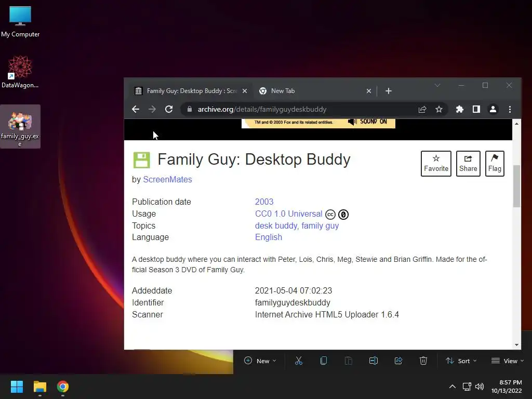
Task: Open the taskbar clock and date
Action: (x=507, y=387)
